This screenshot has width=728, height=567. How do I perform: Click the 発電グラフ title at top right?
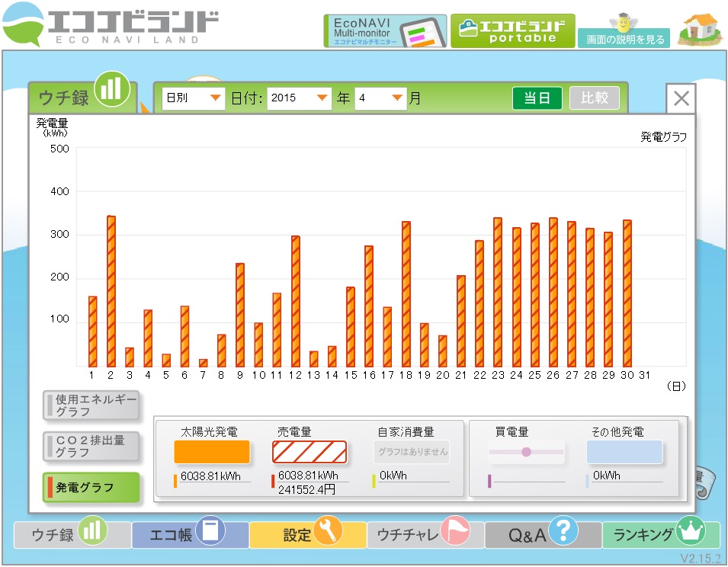(663, 137)
